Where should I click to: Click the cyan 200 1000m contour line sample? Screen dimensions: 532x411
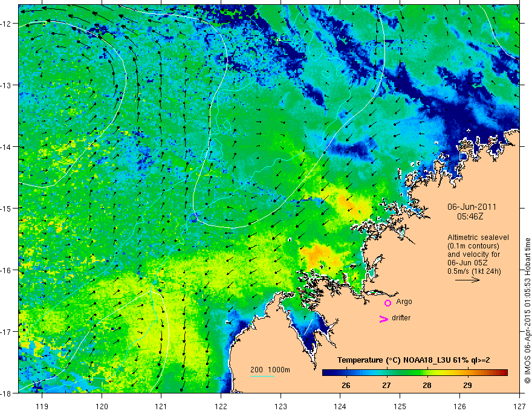262,376
